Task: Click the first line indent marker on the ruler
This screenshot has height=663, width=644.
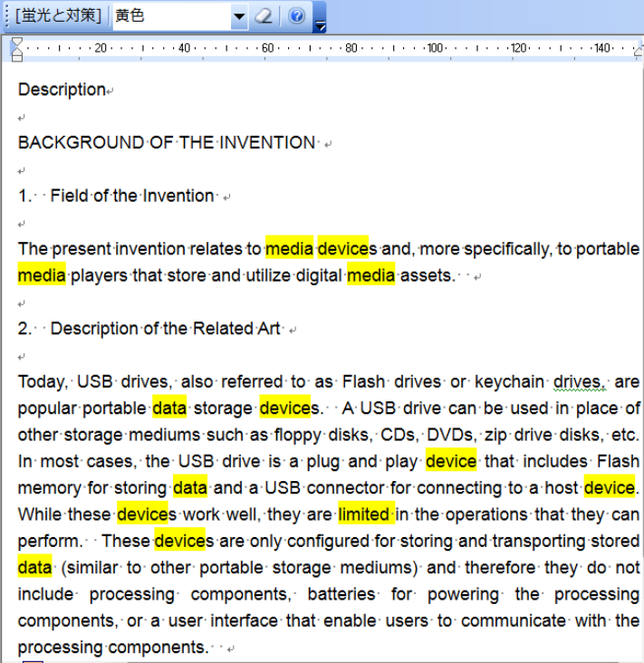Action: 16,43
